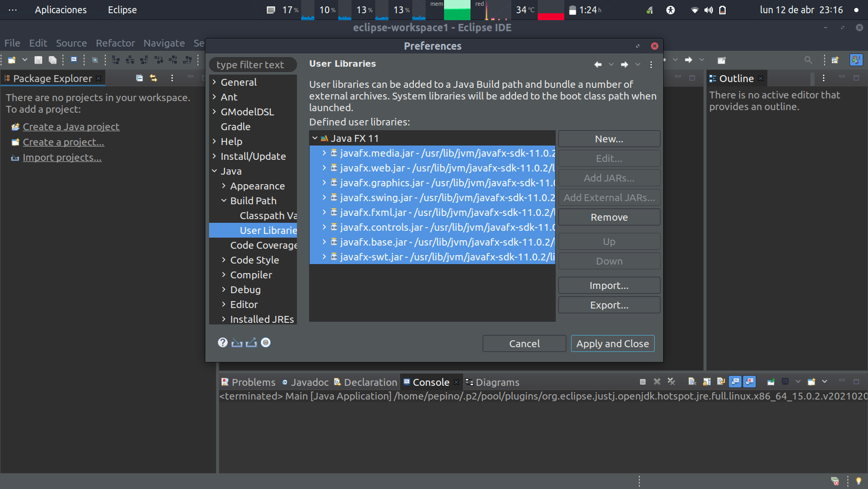
Task: Open the File menu
Action: click(12, 43)
